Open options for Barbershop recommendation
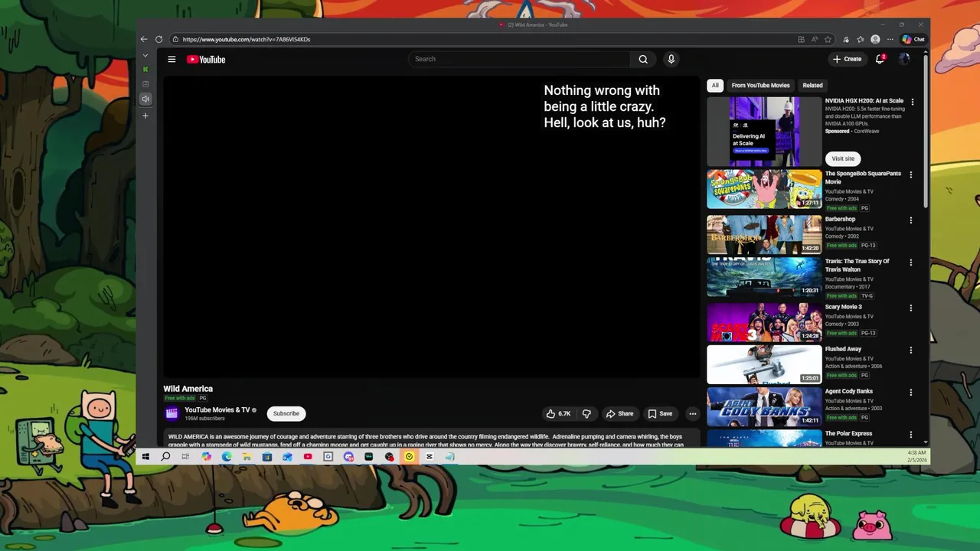 [x=911, y=220]
